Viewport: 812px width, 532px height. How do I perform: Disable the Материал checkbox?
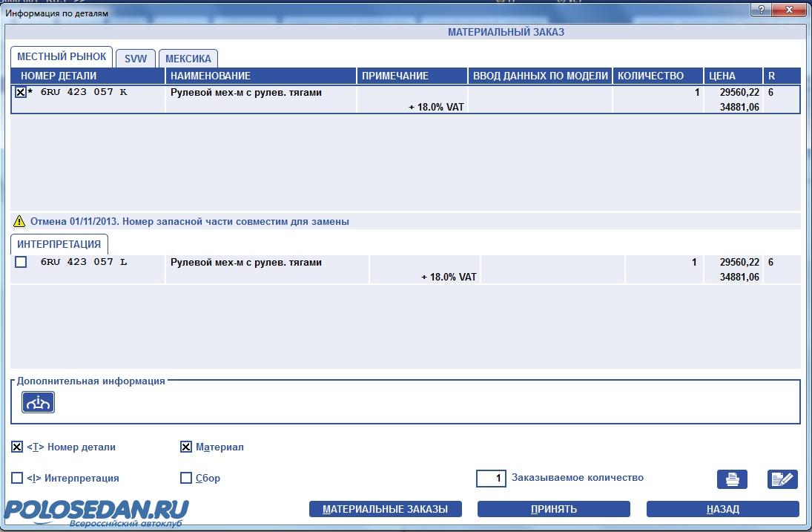[x=186, y=447]
